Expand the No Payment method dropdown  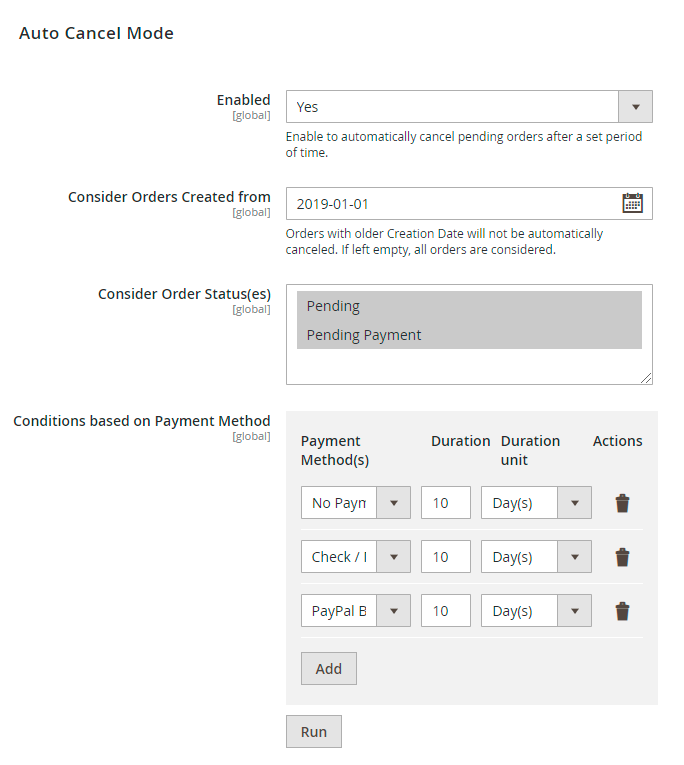355,503
